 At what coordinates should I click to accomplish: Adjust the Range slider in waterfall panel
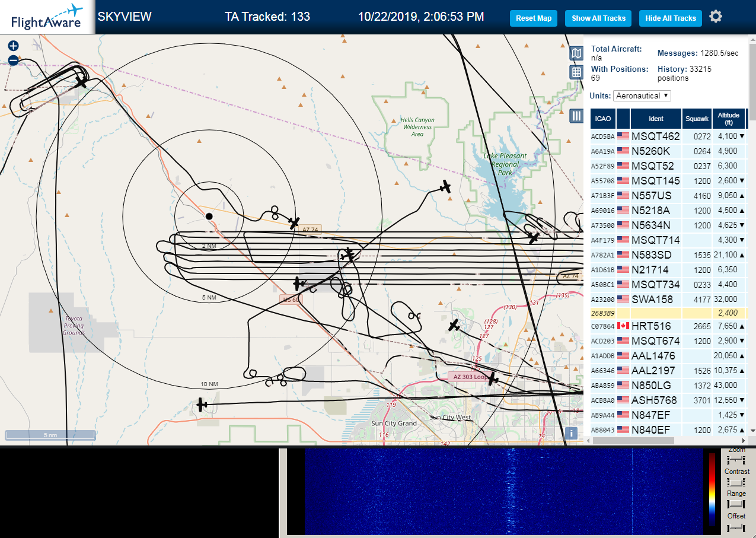pos(736,504)
